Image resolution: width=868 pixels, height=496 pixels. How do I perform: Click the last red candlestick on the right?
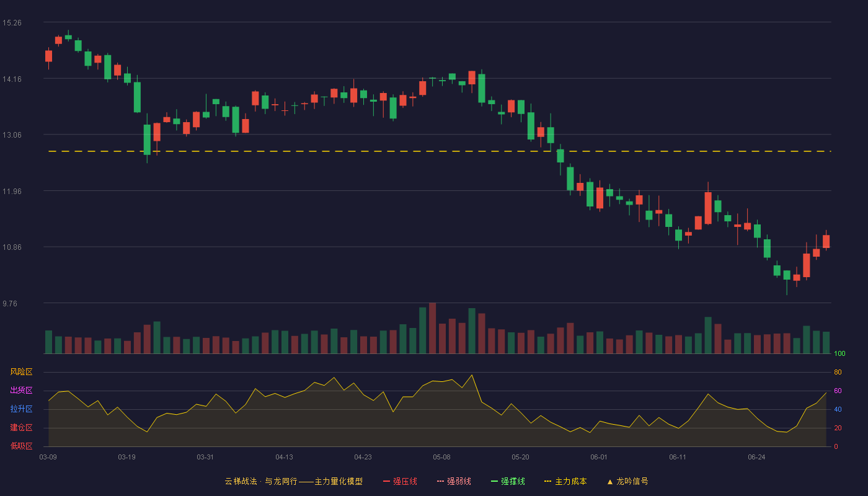[826, 241]
